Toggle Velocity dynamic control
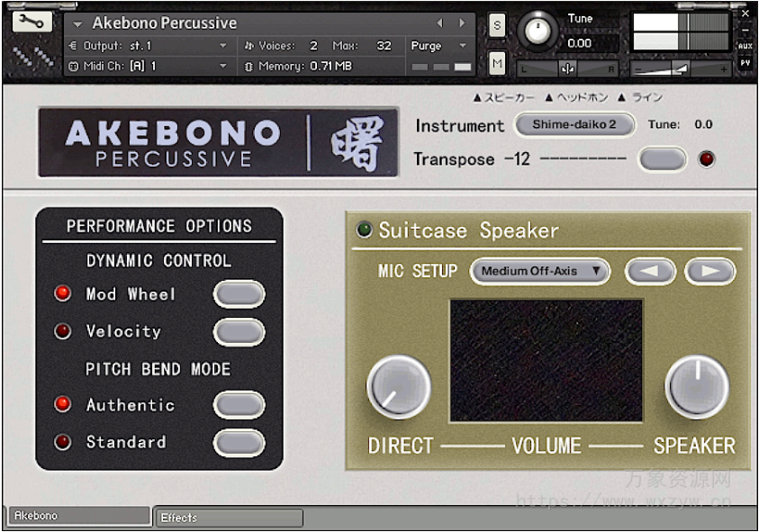This screenshot has height=532, width=759. click(239, 331)
